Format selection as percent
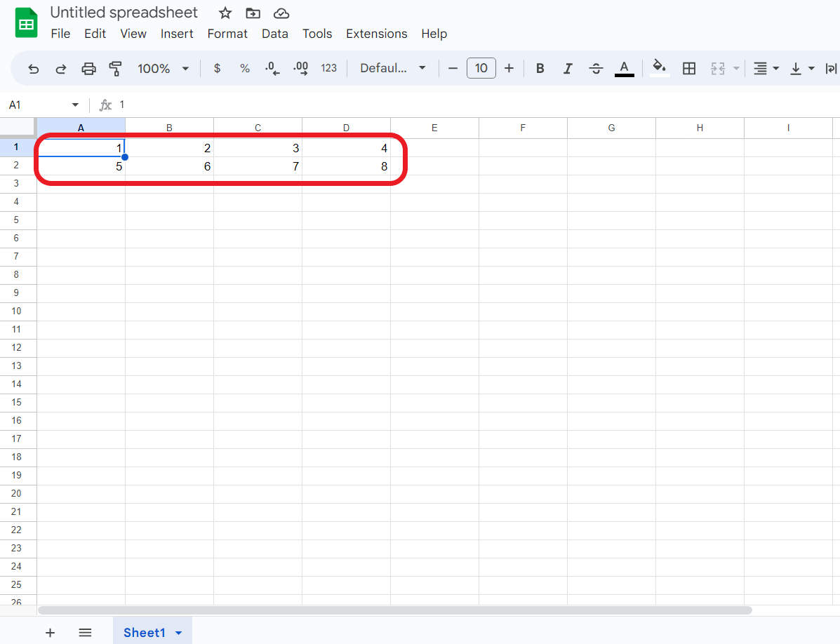This screenshot has height=644, width=840. pos(244,68)
